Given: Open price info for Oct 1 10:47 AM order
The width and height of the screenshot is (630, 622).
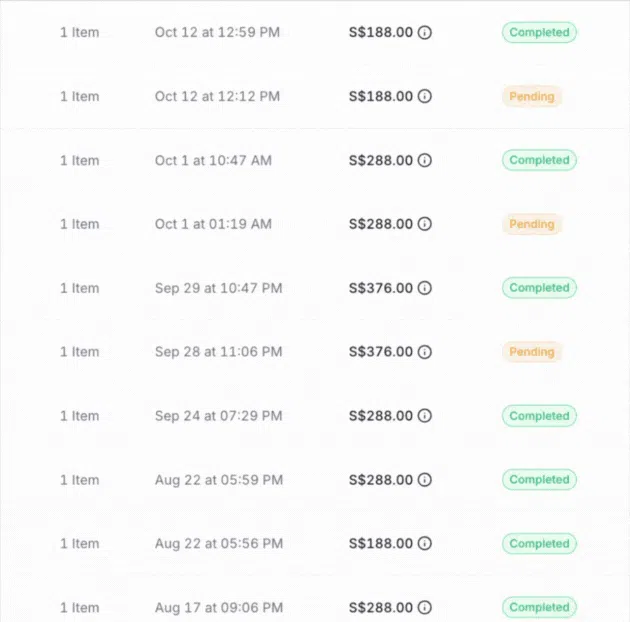Looking at the screenshot, I should 425,161.
